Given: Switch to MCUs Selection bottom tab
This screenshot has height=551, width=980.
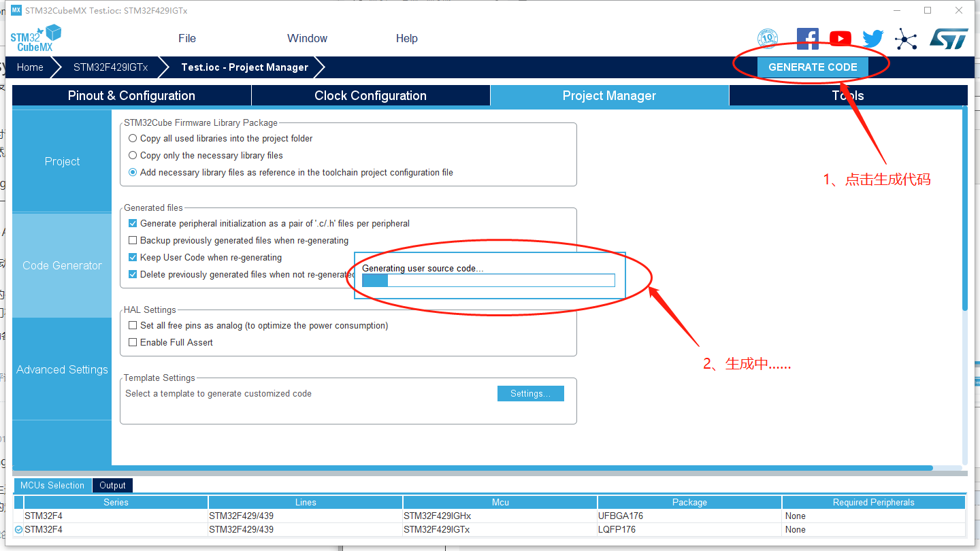Looking at the screenshot, I should pyautogui.click(x=52, y=485).
